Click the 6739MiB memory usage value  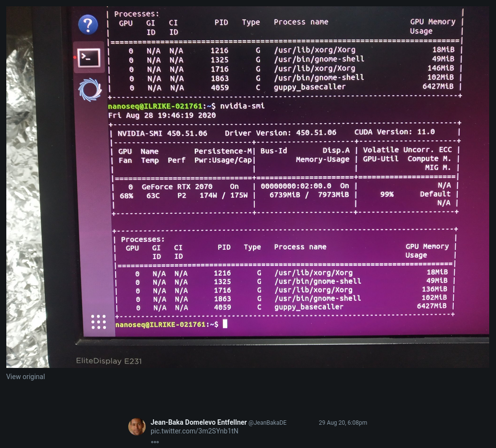284,195
